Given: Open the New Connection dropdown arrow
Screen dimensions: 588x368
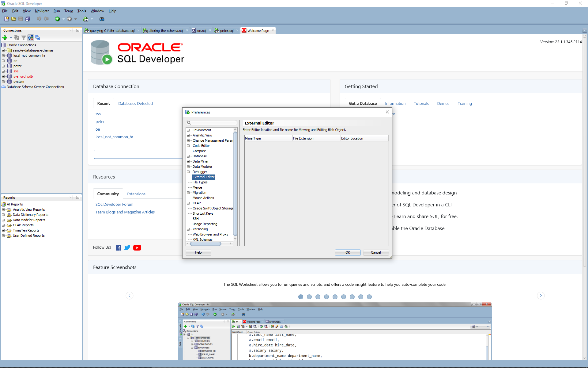Looking at the screenshot, I should click(11, 38).
